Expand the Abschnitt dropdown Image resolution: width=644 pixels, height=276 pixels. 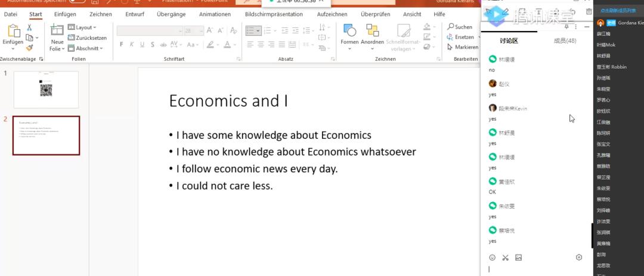(x=86, y=48)
